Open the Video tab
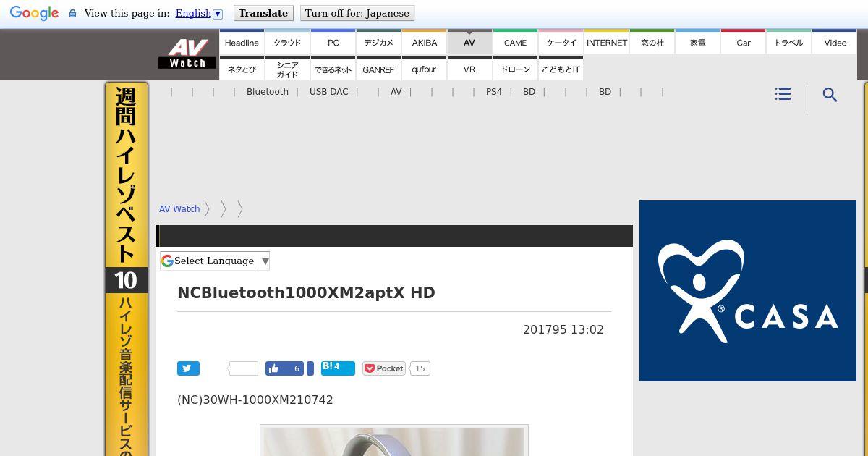 point(835,42)
